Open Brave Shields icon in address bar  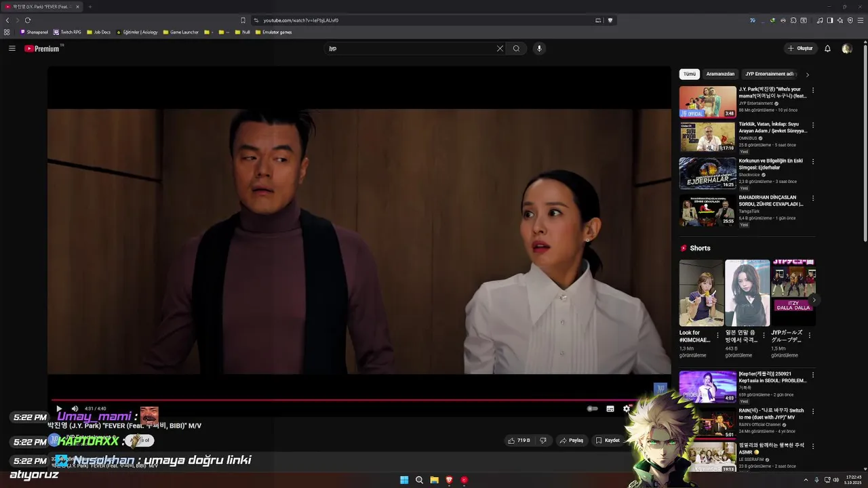(610, 20)
